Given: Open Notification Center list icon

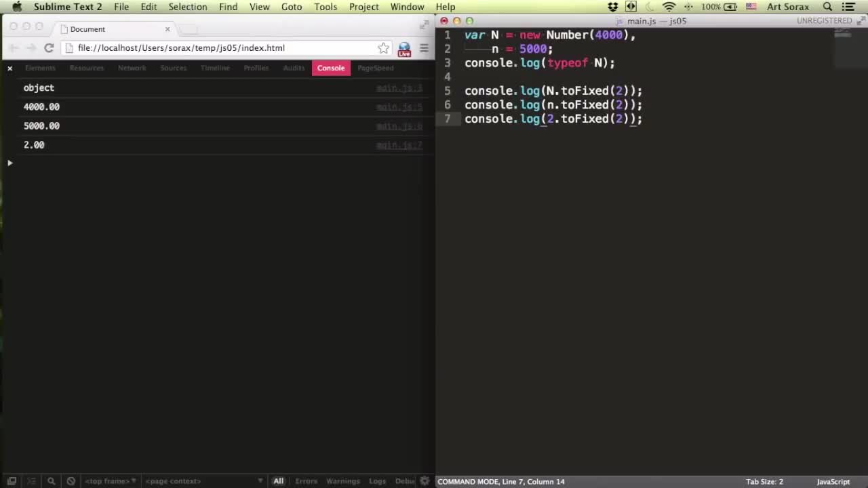Looking at the screenshot, I should click(x=848, y=7).
